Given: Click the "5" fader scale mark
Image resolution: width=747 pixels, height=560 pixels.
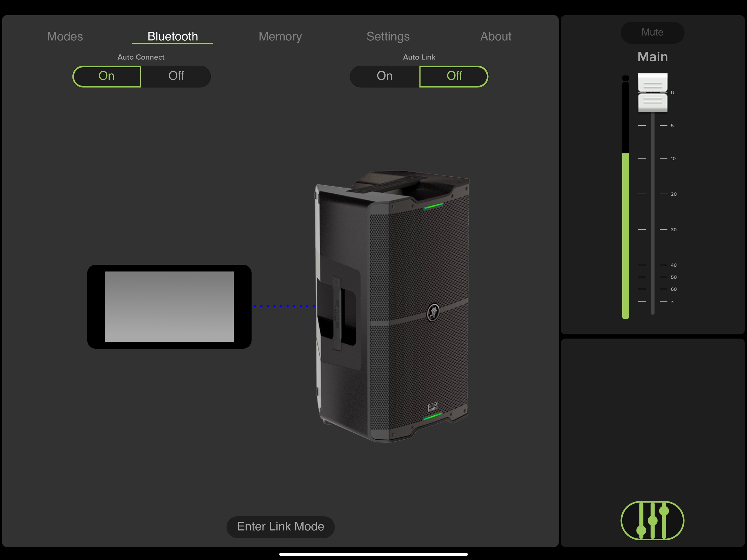Looking at the screenshot, I should (x=672, y=126).
